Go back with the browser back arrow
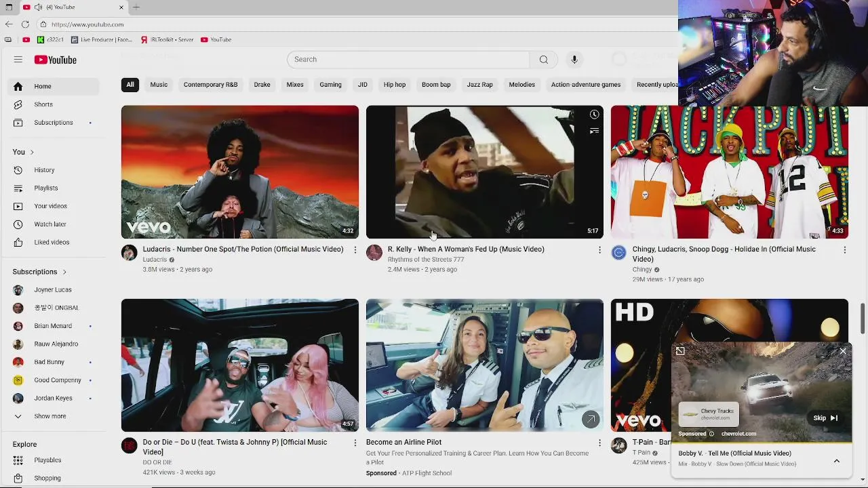Image resolution: width=868 pixels, height=488 pixels. click(x=9, y=24)
